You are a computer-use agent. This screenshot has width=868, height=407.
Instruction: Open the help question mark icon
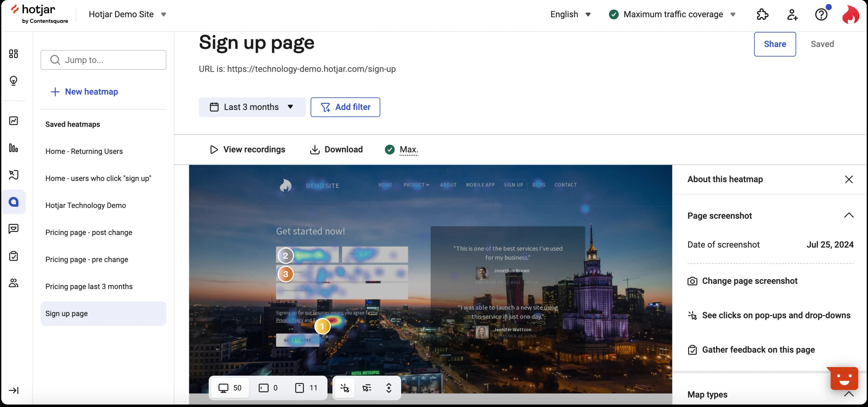(821, 14)
